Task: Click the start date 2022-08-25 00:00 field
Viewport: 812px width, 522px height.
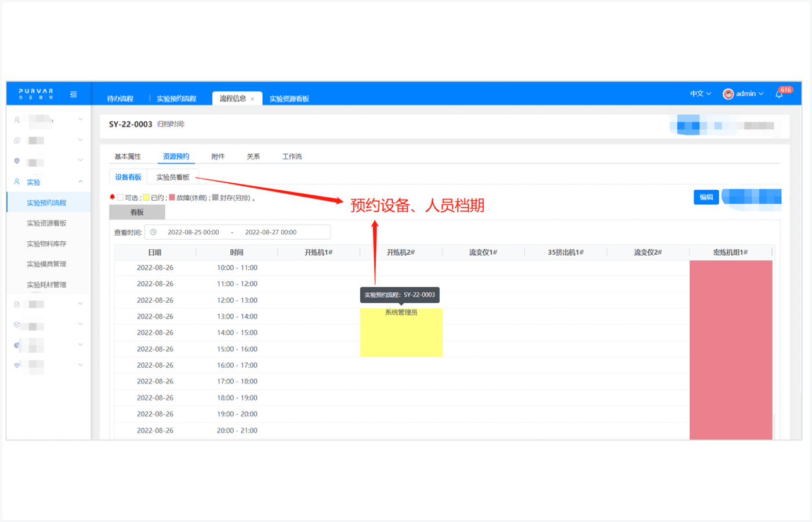Action: [193, 232]
